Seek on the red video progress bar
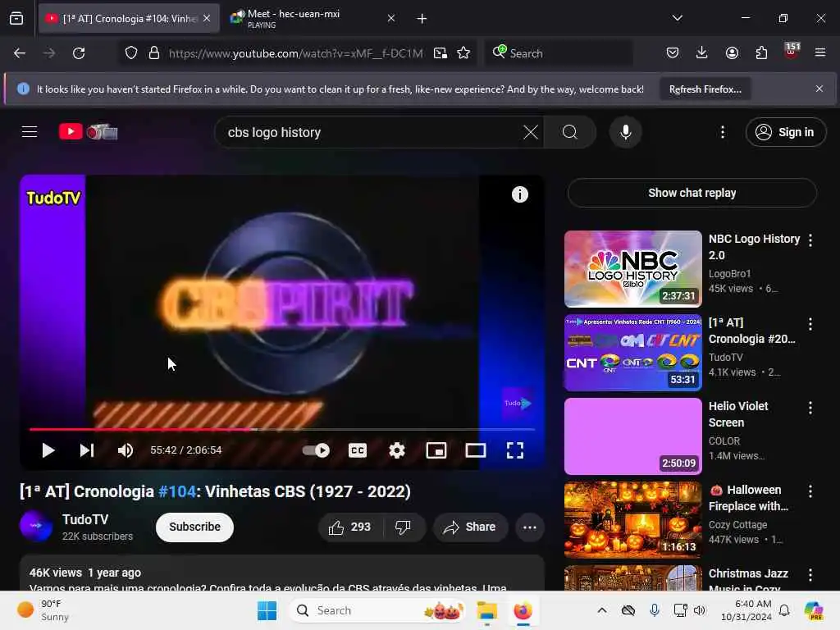840x630 pixels. [282, 429]
